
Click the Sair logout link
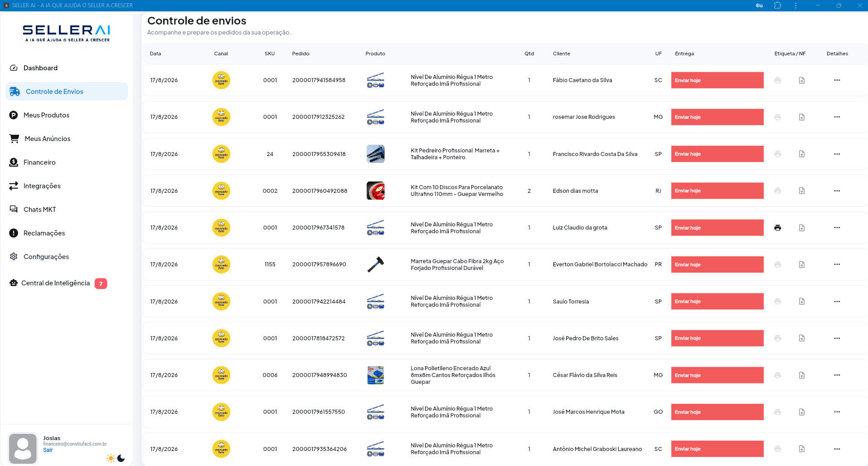click(48, 450)
